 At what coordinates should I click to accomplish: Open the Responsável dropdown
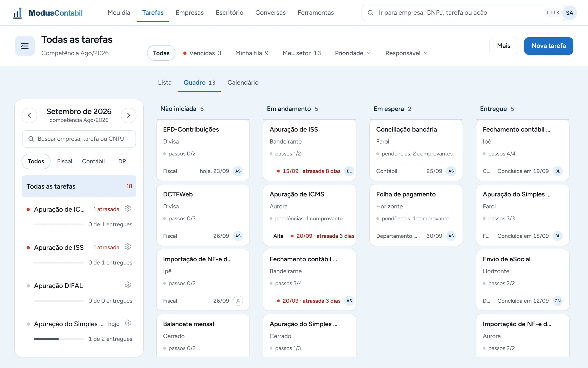coord(406,53)
